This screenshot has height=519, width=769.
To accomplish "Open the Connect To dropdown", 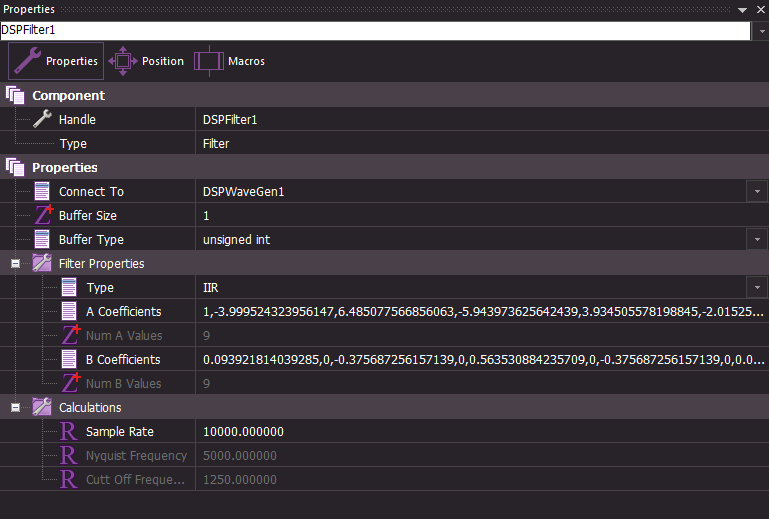I will point(755,191).
